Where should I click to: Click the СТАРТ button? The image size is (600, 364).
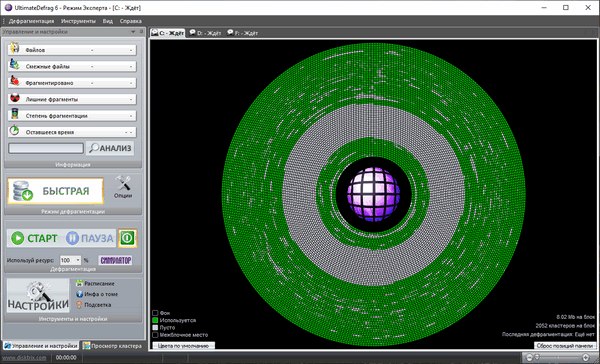34,238
